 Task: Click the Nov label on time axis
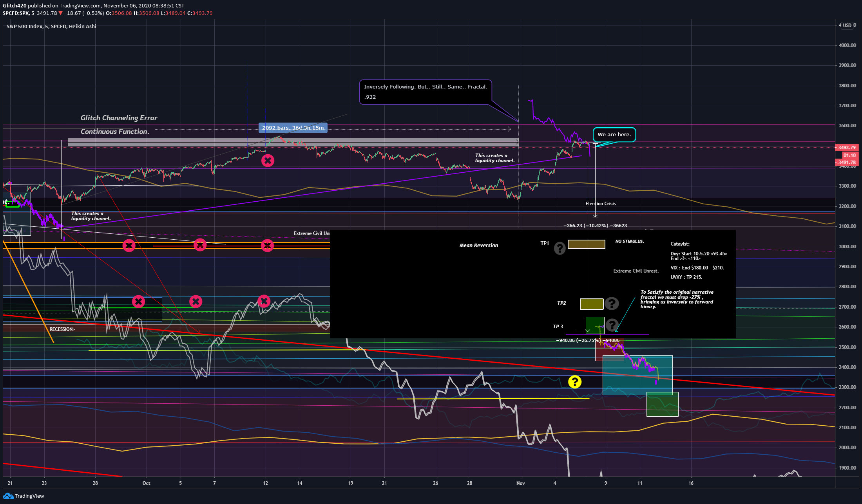[521, 483]
